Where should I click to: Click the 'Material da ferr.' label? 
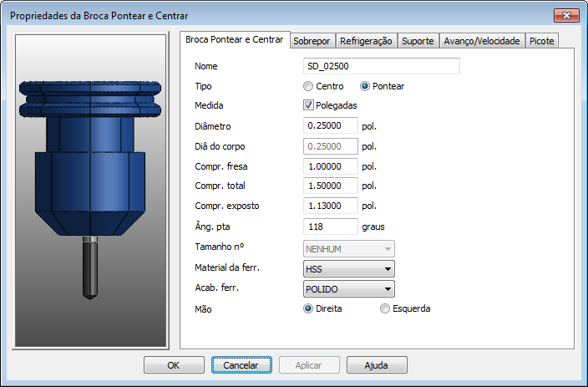(x=227, y=267)
